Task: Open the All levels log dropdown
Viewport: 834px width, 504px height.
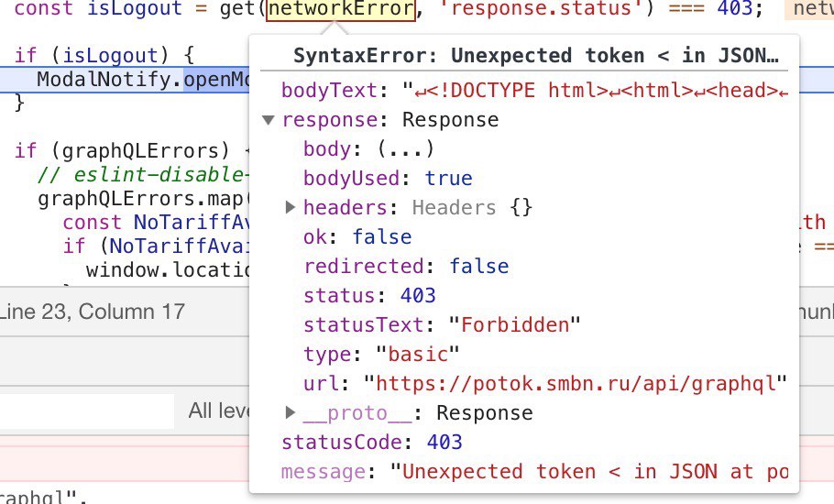Action: coord(218,411)
